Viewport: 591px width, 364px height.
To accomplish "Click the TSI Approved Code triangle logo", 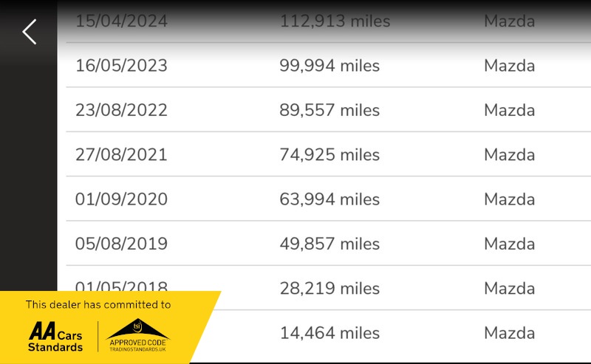I will click(137, 335).
